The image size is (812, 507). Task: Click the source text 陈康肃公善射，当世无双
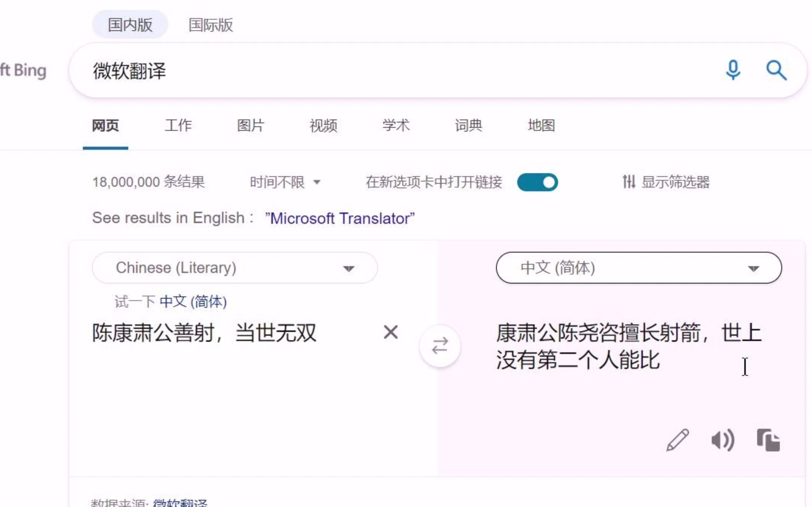tap(204, 333)
